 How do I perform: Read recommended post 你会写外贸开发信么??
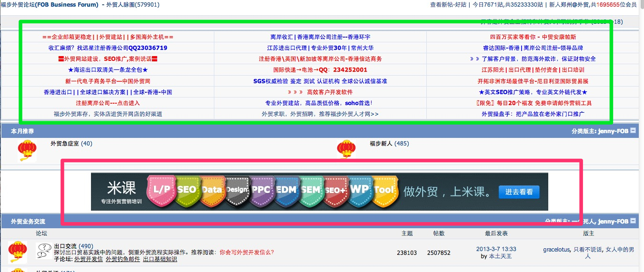click(247, 252)
